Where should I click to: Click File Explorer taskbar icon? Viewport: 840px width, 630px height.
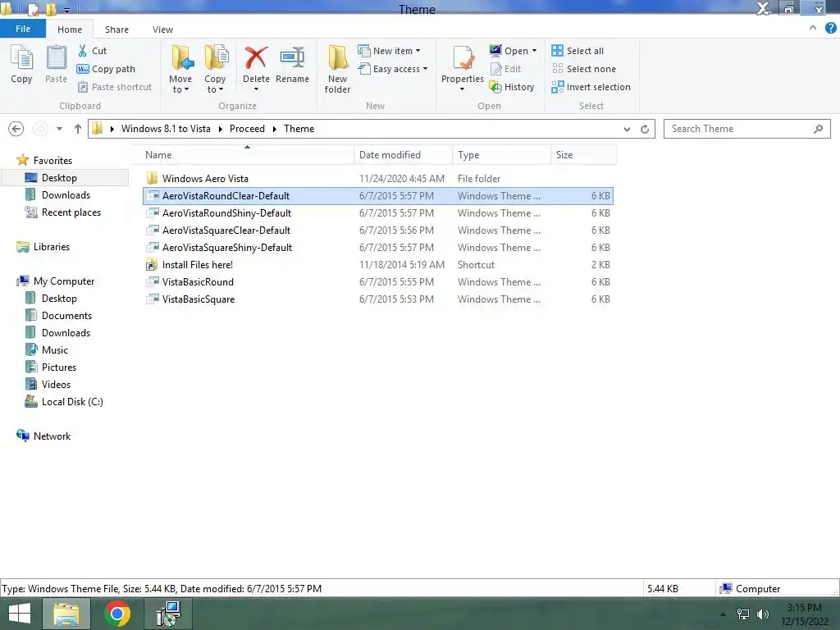[x=66, y=614]
